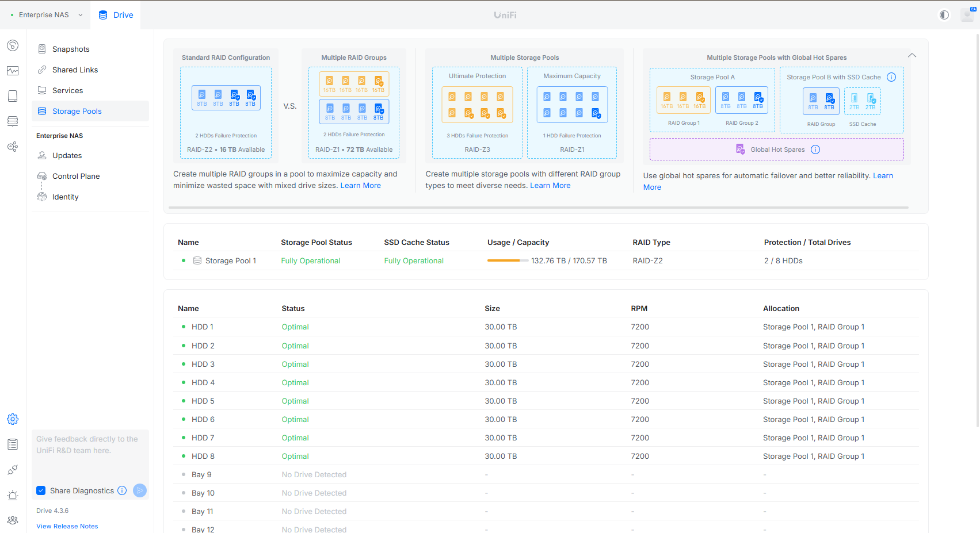Select the HDD 5 row
Viewport: 980px width, 533px height.
[x=546, y=401]
